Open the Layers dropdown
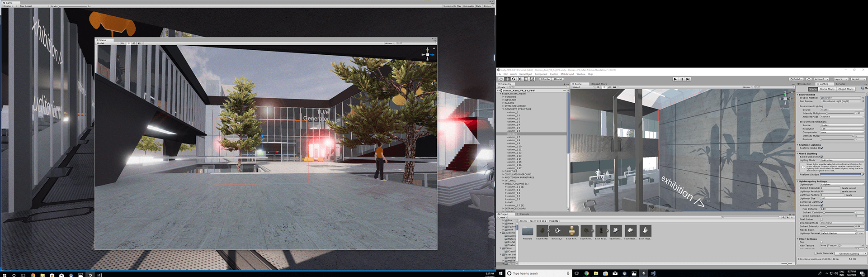 (x=840, y=79)
